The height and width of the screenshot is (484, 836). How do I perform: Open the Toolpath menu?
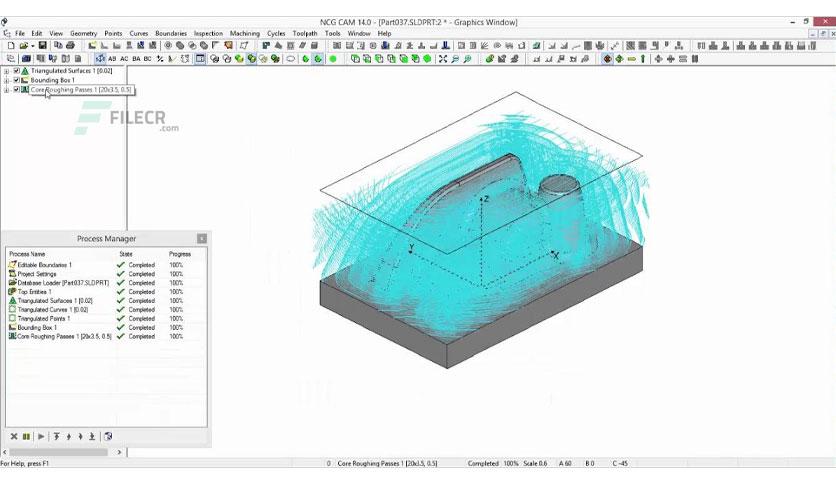pyautogui.click(x=305, y=33)
